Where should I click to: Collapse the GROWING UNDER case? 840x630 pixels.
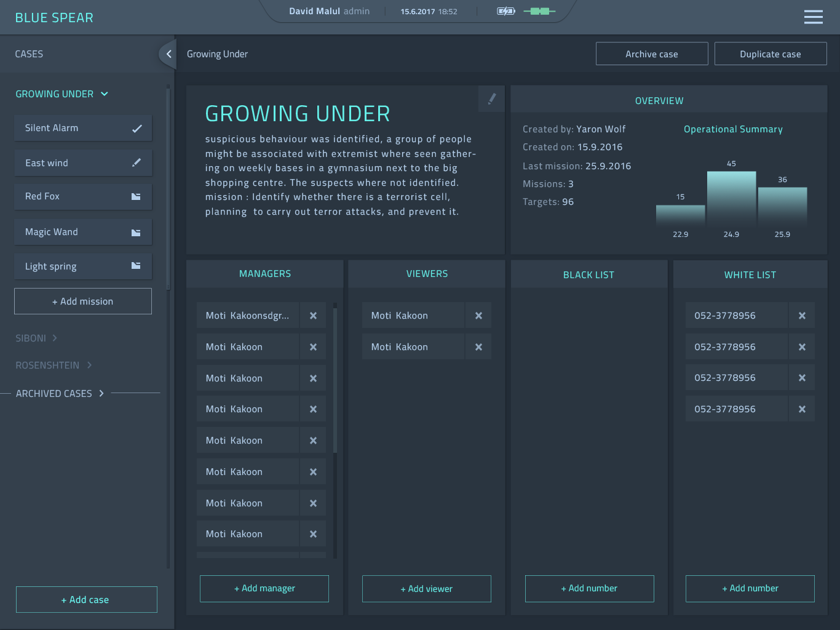[x=61, y=94]
